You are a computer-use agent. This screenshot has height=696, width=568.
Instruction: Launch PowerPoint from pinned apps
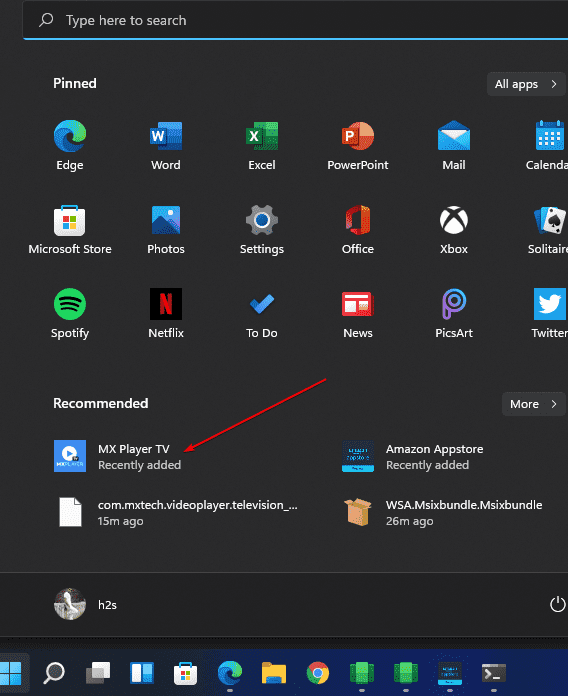358,145
